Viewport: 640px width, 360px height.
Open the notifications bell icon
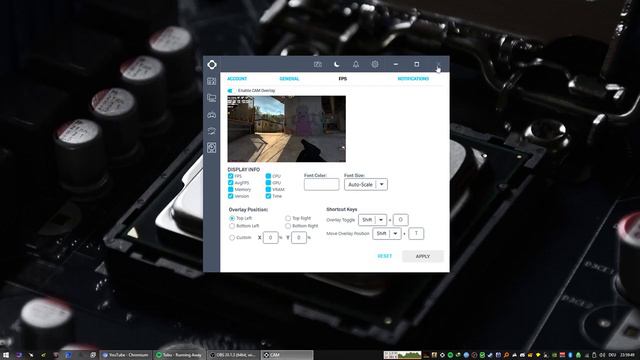[x=356, y=64]
